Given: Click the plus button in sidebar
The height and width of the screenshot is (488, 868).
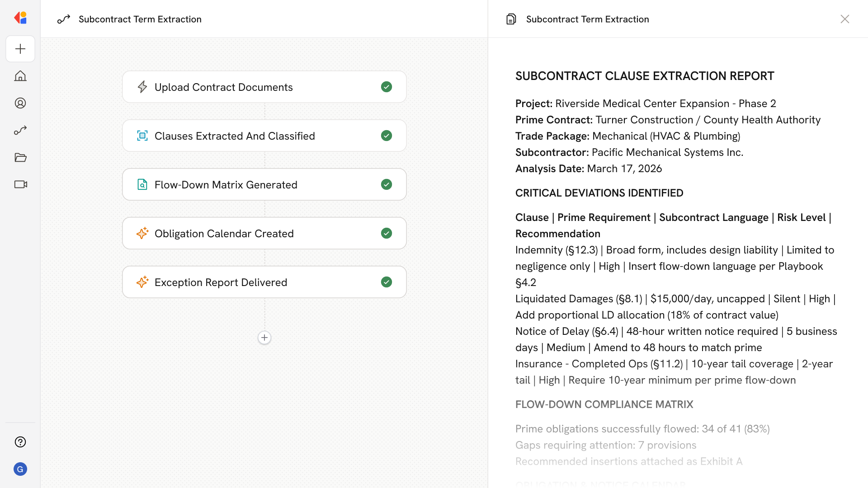Looking at the screenshot, I should tap(20, 49).
